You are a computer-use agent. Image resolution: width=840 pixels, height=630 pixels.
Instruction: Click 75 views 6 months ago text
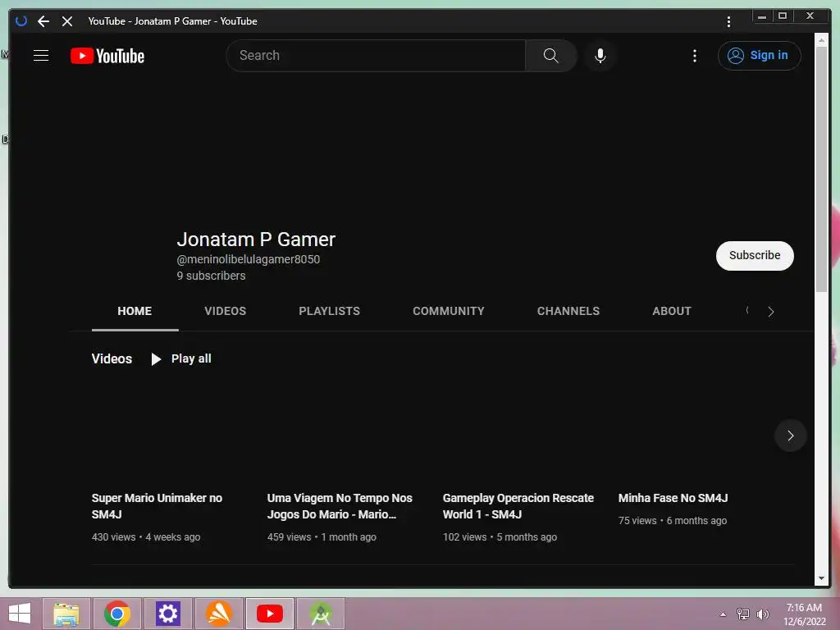[673, 521]
